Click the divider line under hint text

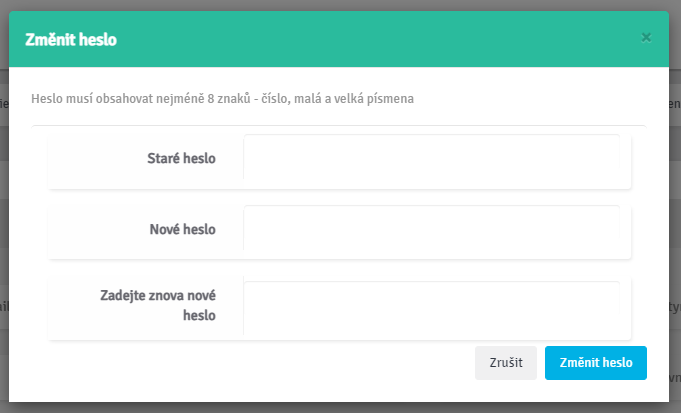[339, 126]
